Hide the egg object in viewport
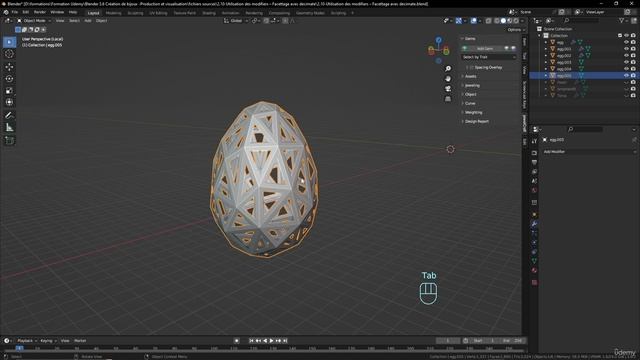This screenshot has width=640, height=360. (x=627, y=42)
